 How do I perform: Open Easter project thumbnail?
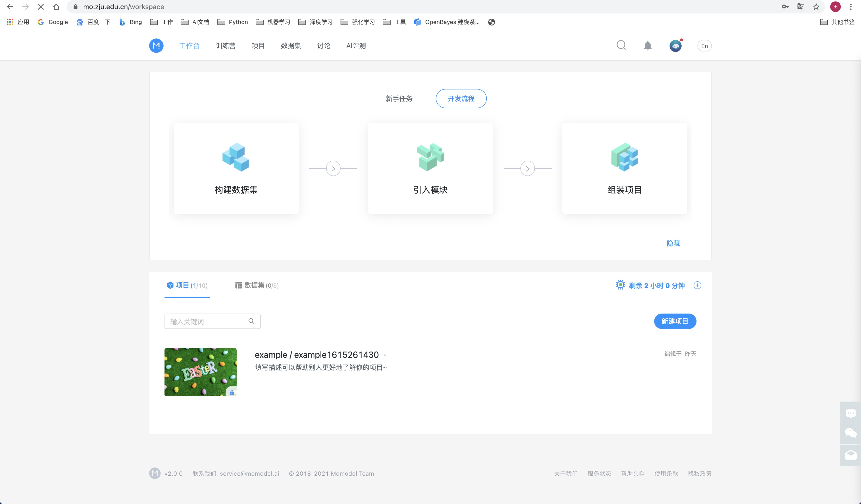click(x=200, y=372)
